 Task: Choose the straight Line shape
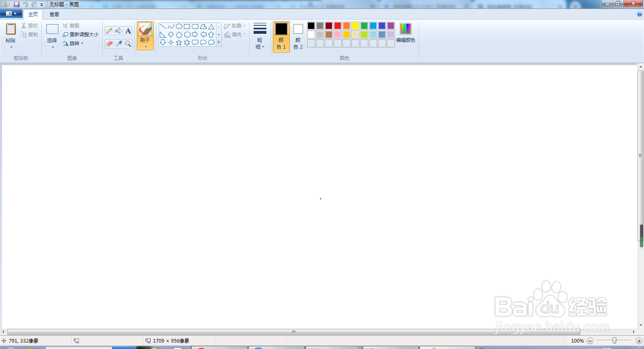(163, 27)
